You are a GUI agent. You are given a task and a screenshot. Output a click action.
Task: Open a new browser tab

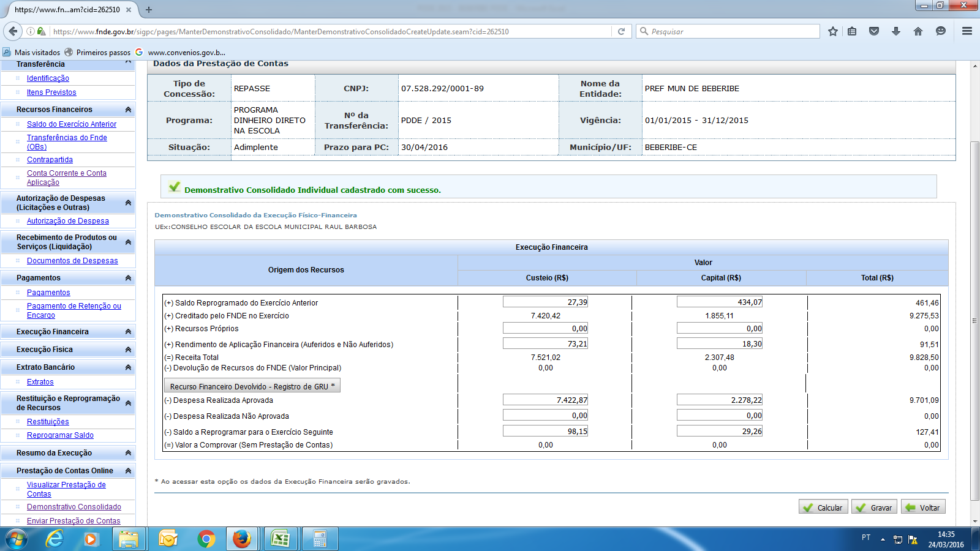149,10
